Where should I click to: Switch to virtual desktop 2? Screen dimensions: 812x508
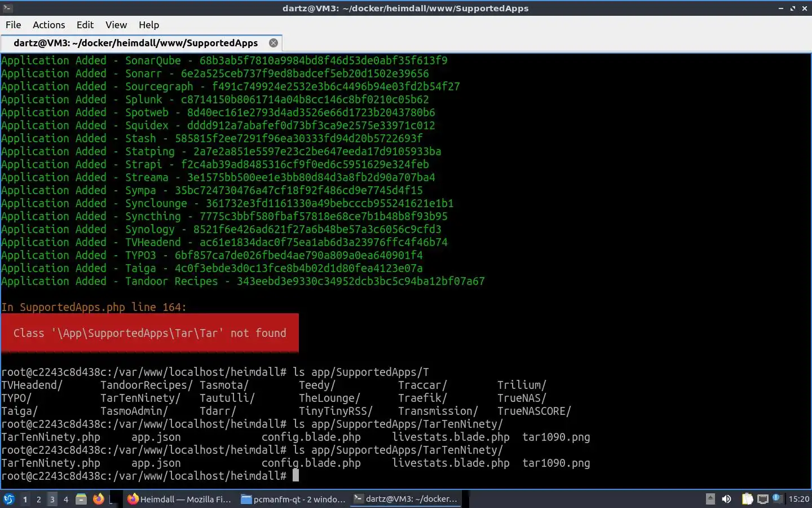tap(38, 499)
